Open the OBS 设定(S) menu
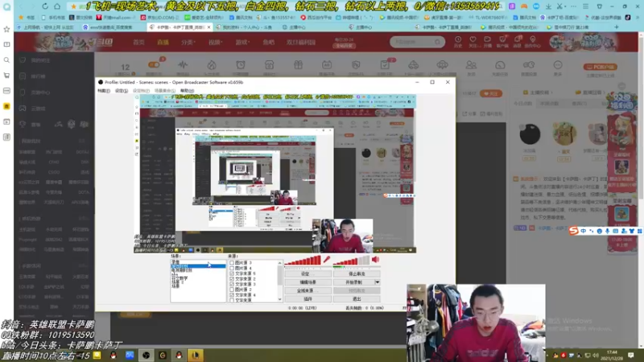644x362 pixels. pyautogui.click(x=122, y=91)
